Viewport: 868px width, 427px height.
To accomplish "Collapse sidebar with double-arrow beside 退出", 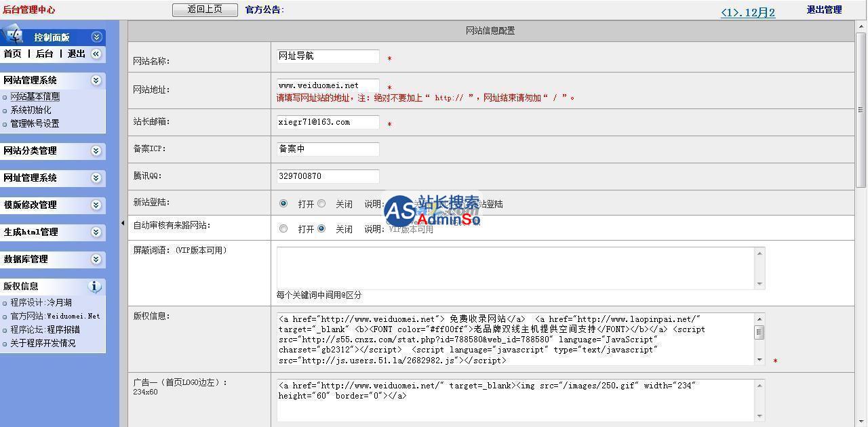I will pyautogui.click(x=96, y=54).
